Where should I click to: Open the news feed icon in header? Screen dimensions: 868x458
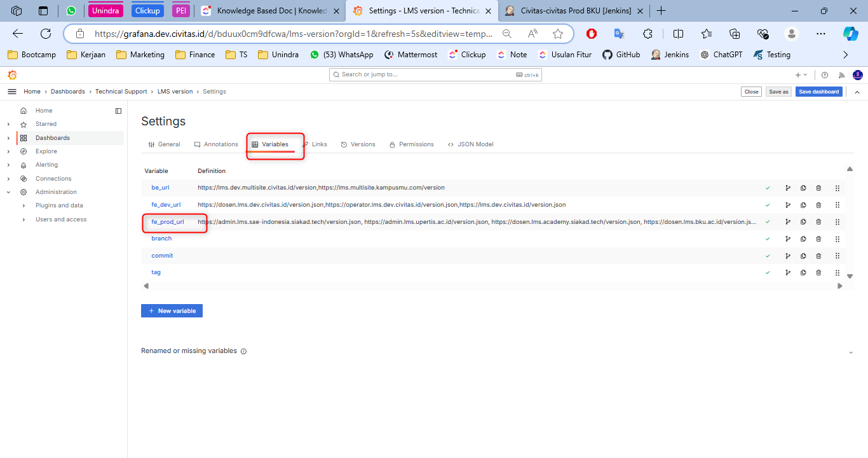pyautogui.click(x=842, y=75)
